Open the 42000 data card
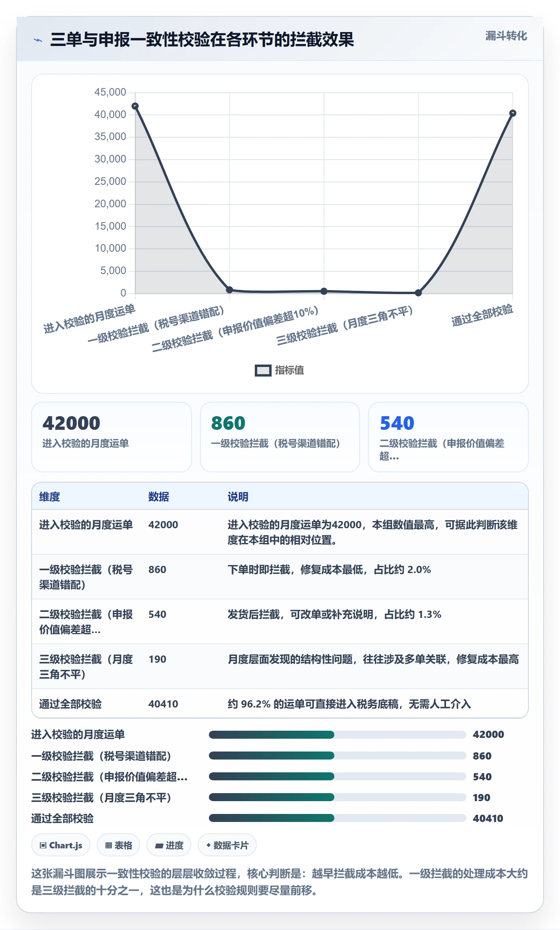 tap(112, 437)
